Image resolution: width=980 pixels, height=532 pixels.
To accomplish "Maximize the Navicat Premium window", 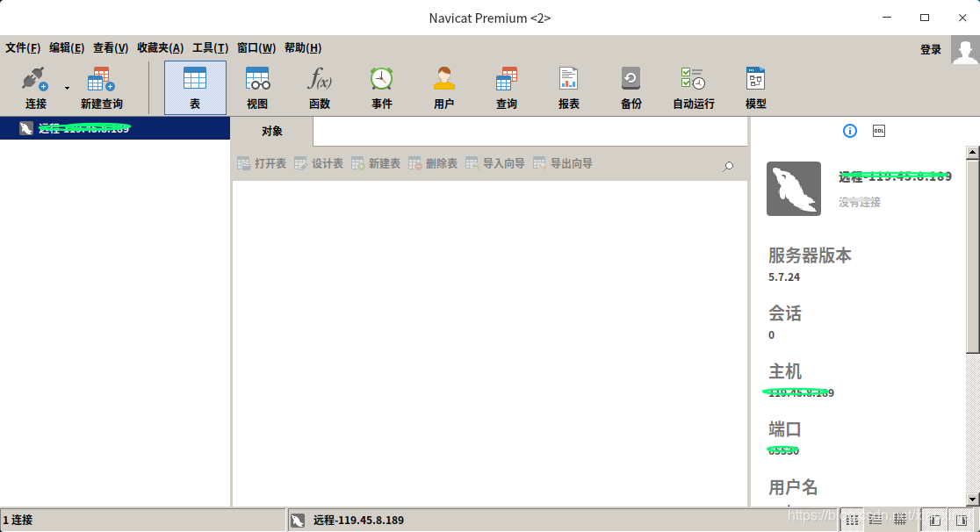I will click(925, 18).
